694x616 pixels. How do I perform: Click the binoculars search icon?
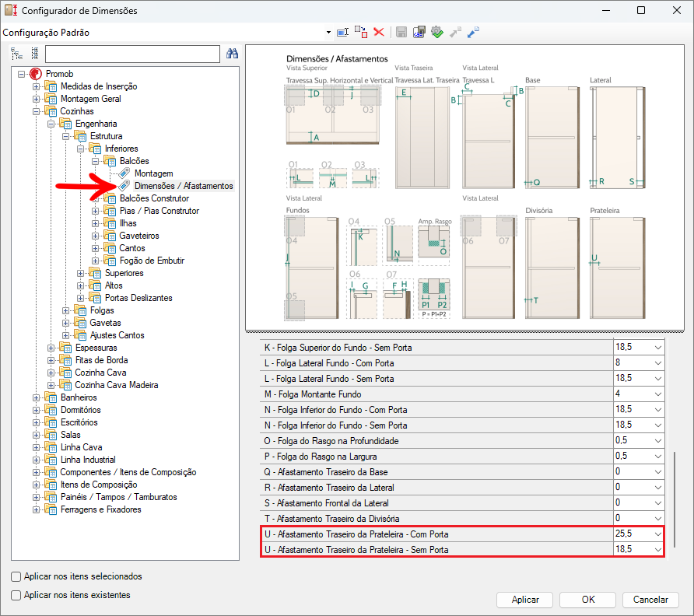[x=232, y=54]
